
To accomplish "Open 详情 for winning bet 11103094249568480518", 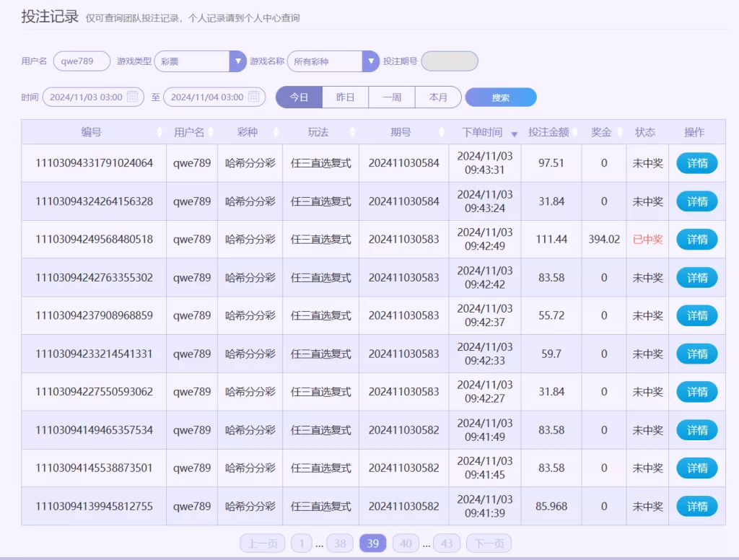I will point(697,240).
